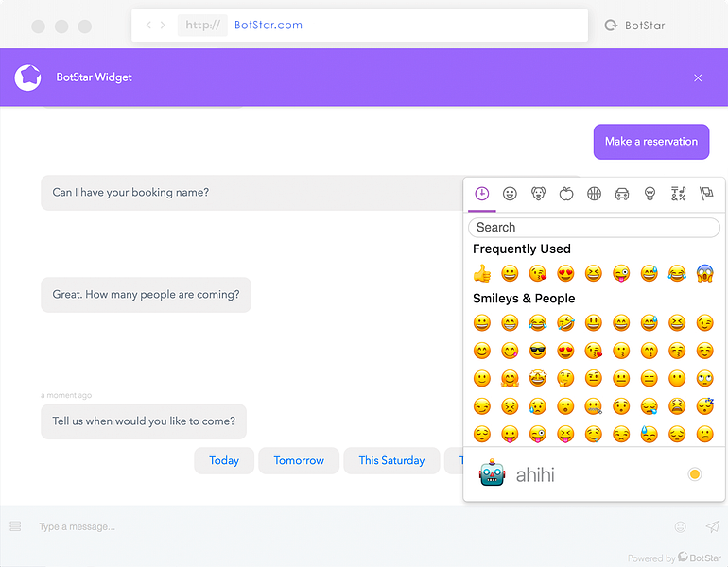The image size is (728, 567).
Task: Click the send message paper plane
Action: click(x=713, y=526)
